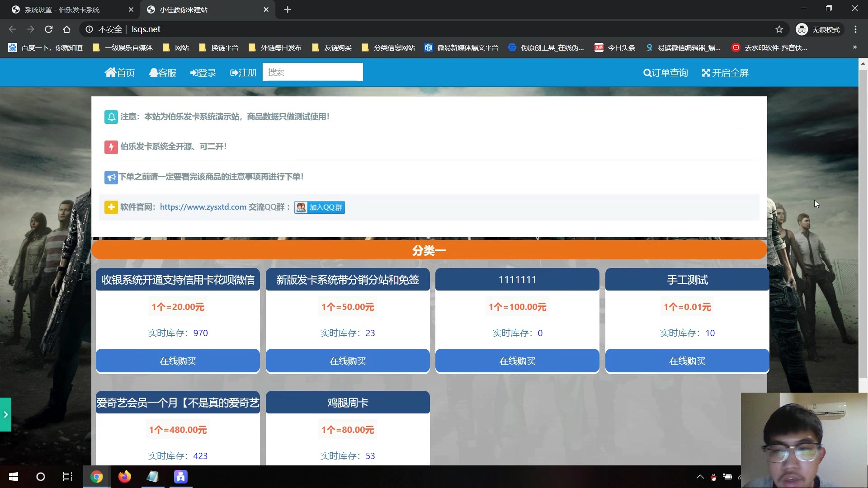Open 网站 bookmark folder
This screenshot has width=868, height=488.
(x=176, y=47)
